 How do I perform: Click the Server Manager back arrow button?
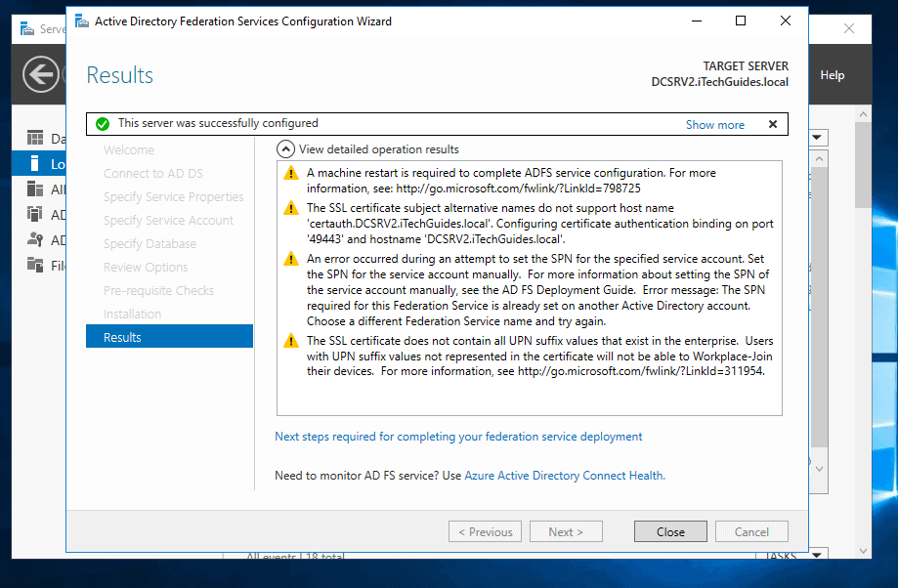point(41,74)
